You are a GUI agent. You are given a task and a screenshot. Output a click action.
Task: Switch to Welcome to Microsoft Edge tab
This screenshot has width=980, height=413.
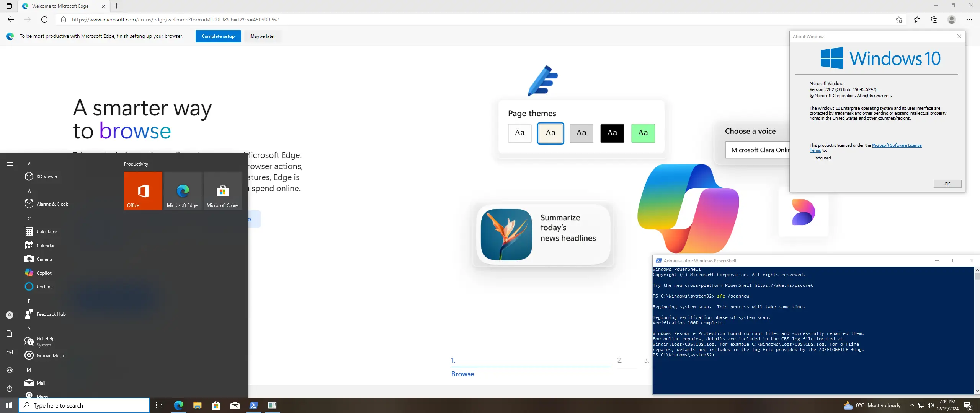60,6
